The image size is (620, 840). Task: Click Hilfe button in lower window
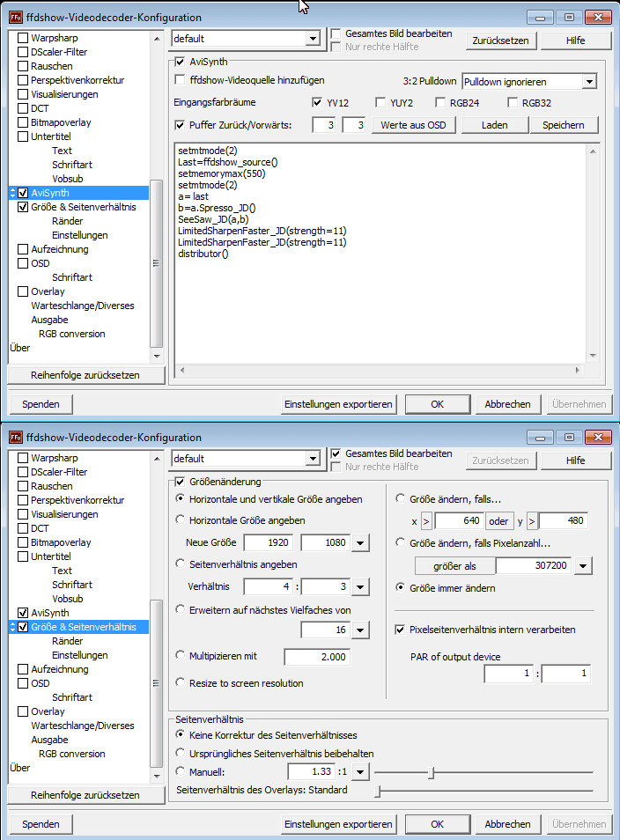(575, 461)
